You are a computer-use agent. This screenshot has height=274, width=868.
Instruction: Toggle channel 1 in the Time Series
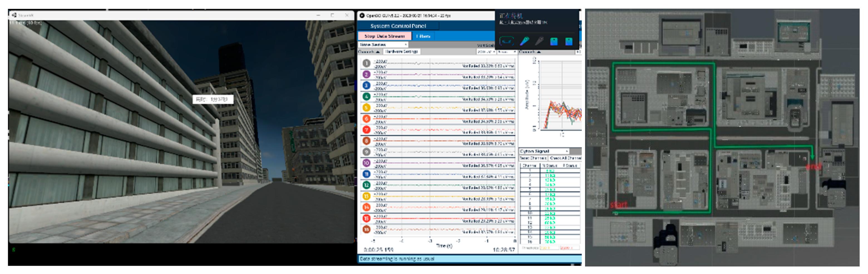coord(366,63)
